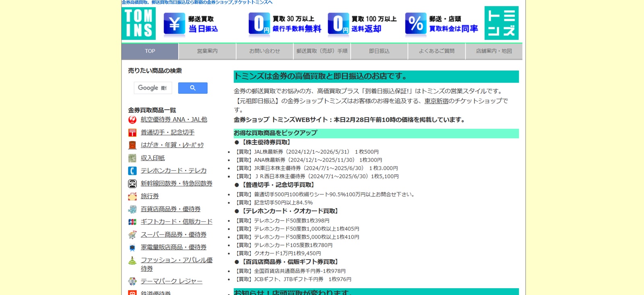
Task: Click the yen icon for 郵送買取 当日振込
Action: 174,24
